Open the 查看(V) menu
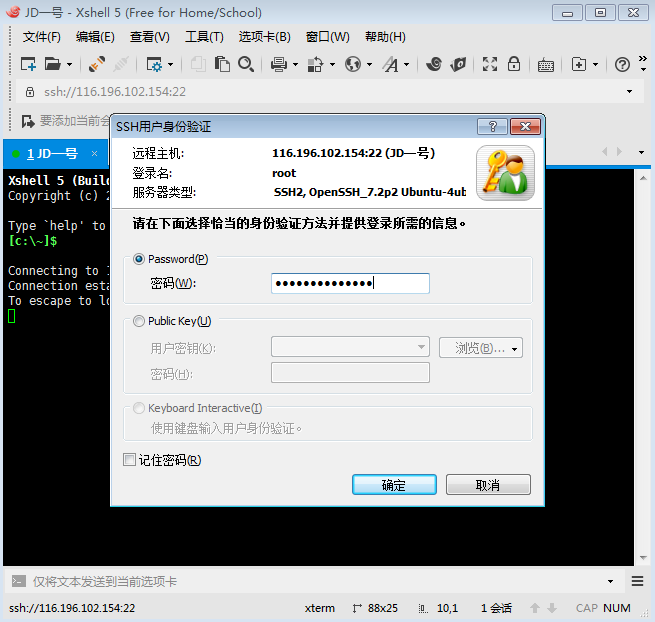 [150, 37]
